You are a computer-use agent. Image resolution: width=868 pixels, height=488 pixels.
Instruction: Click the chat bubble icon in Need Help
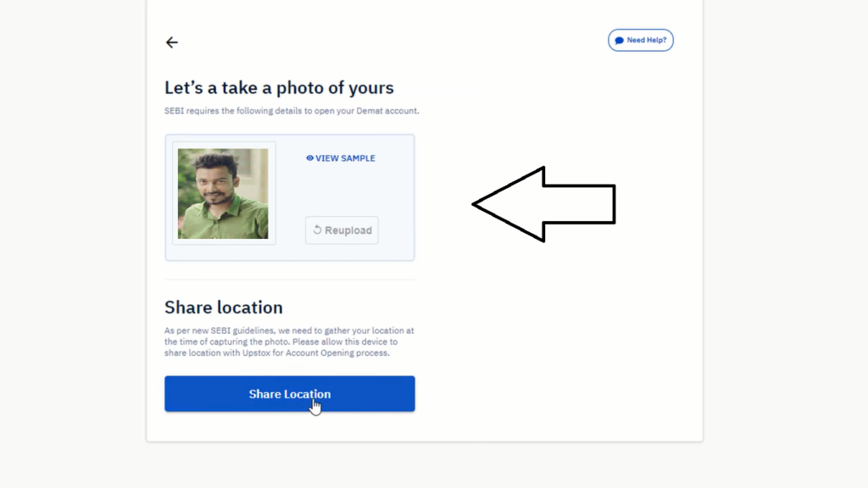620,41
